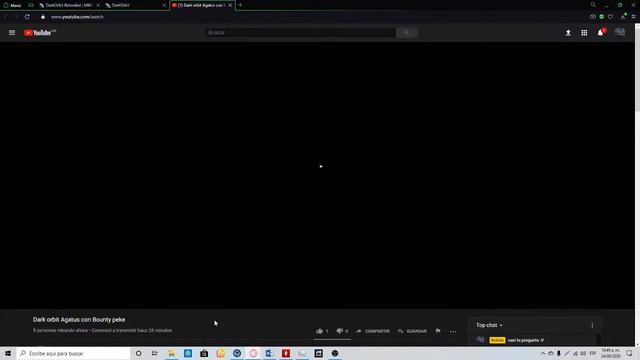Open a new browser tab with plus
Image resolution: width=640 pixels, height=360 pixels.
click(x=240, y=5)
